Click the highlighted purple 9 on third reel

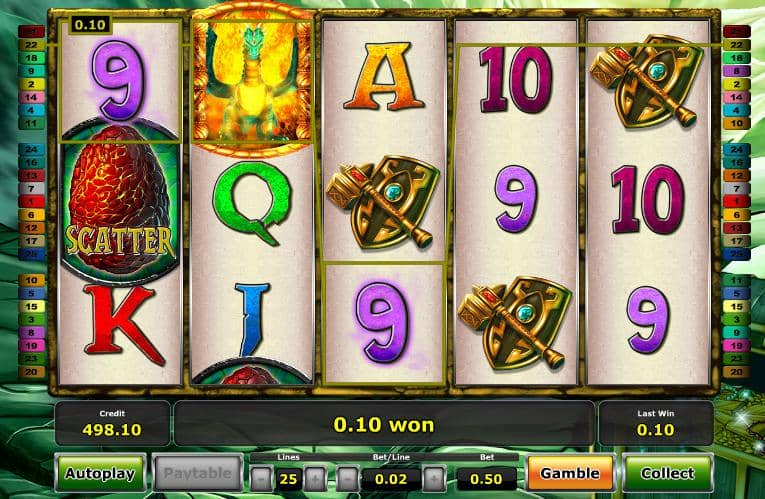383,323
